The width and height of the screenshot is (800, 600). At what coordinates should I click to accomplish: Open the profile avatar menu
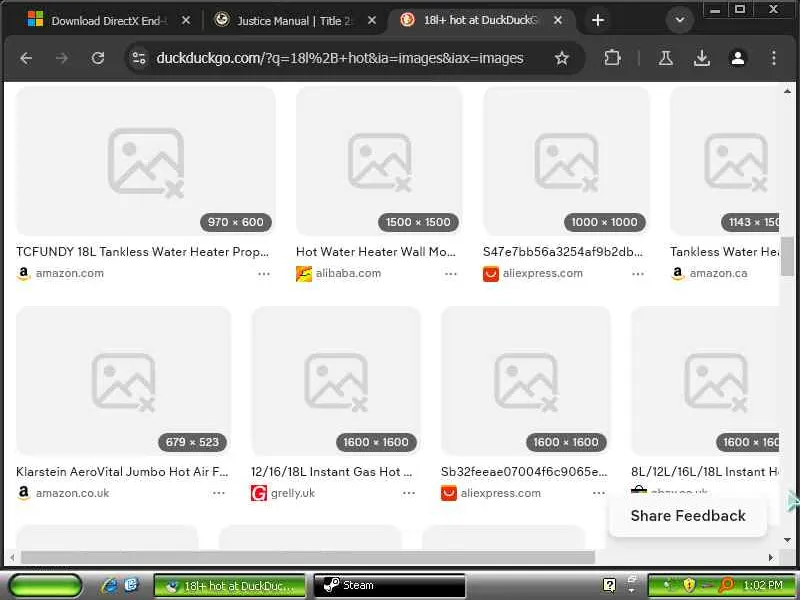(x=738, y=58)
